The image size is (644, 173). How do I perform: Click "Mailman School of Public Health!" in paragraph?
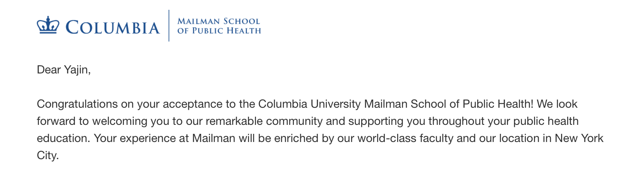coord(449,104)
